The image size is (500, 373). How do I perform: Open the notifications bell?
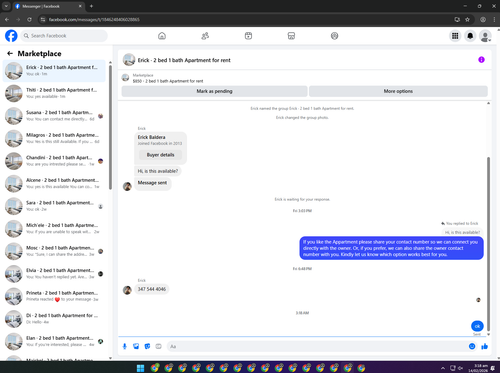470,36
